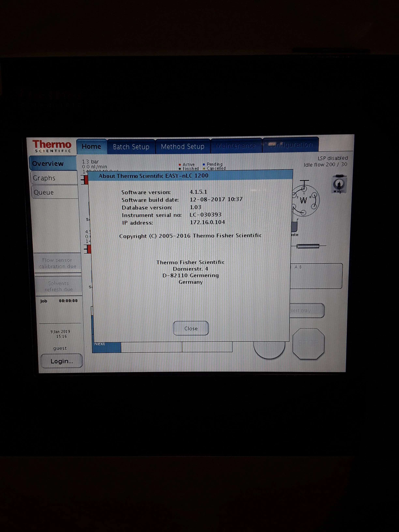Select Overview in the sidebar
This screenshot has height=532, width=399.
(x=53, y=163)
